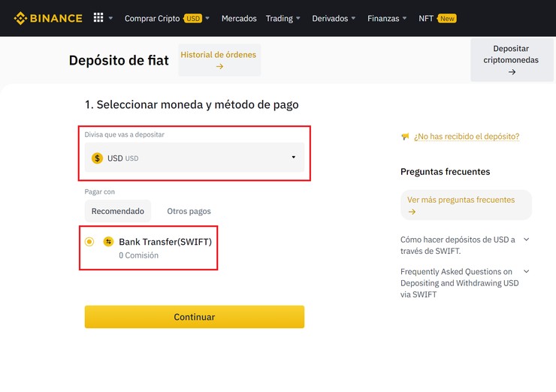Open Comprar Cripto menu
The image size is (556, 392).
pyautogui.click(x=152, y=19)
